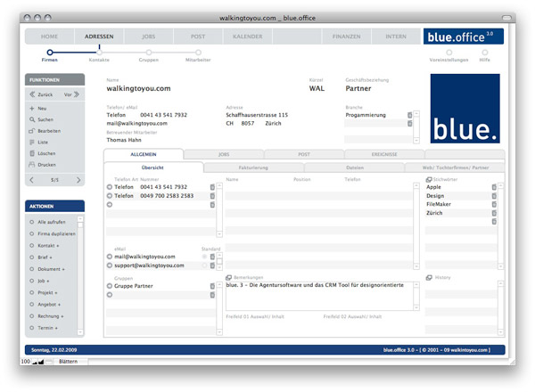Open the Bemerkungen popup icon
This screenshot has width=535, height=392.
tap(228, 278)
